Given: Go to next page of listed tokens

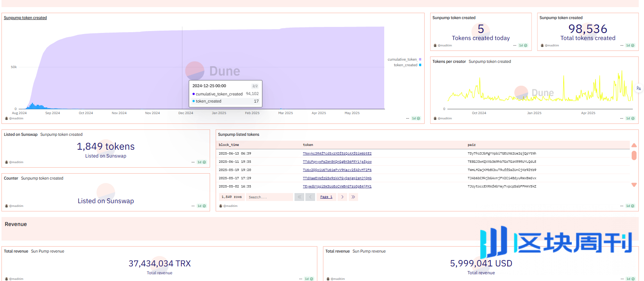Looking at the screenshot, I should point(342,197).
